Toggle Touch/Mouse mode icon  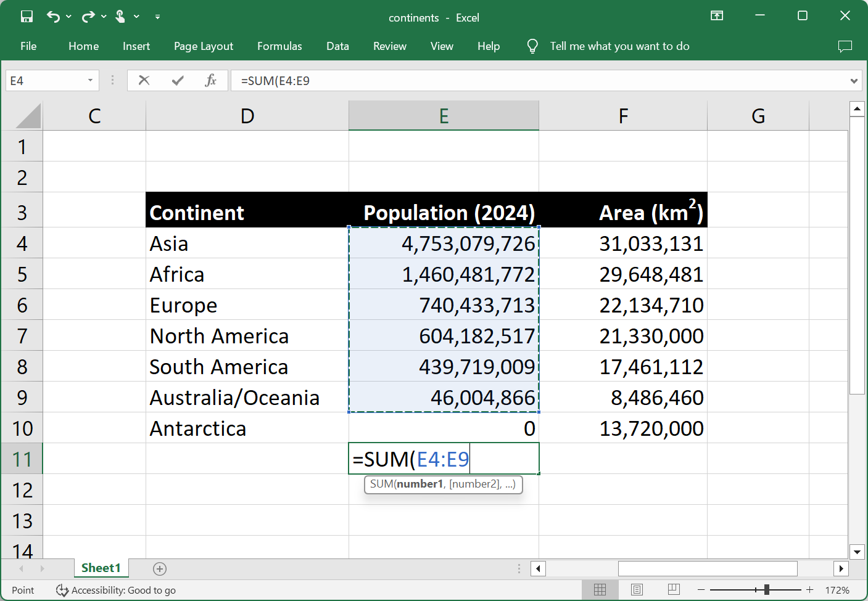click(x=120, y=17)
